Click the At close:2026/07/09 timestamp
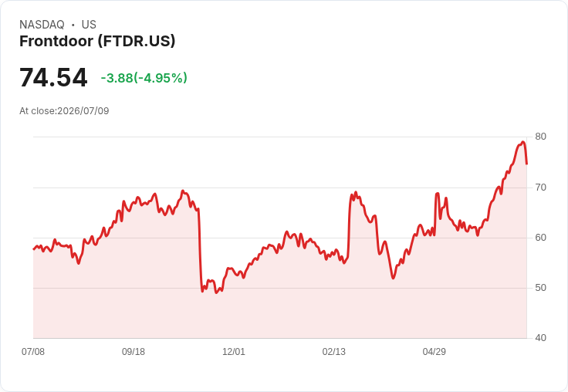Viewport: 568px width, 392px height. [x=64, y=111]
